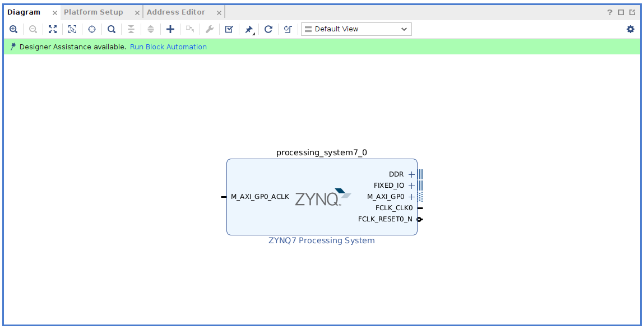Switch to the Diagram tab
This screenshot has height=329, width=644.
(24, 12)
